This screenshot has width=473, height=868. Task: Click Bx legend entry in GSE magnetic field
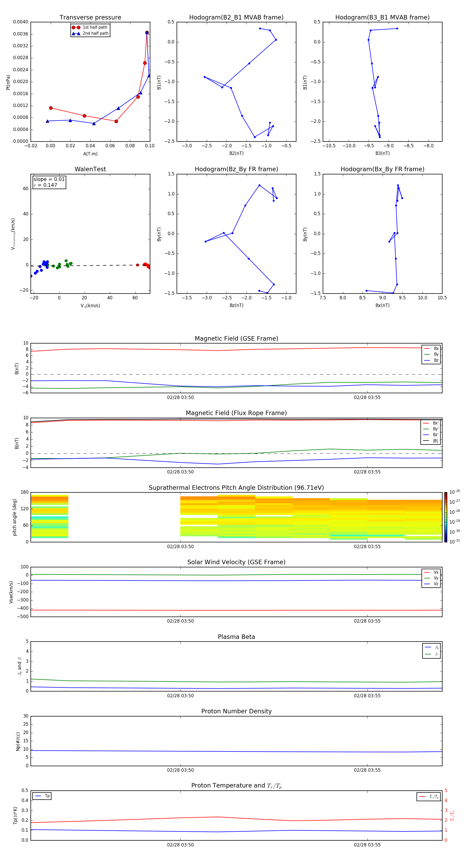click(431, 349)
